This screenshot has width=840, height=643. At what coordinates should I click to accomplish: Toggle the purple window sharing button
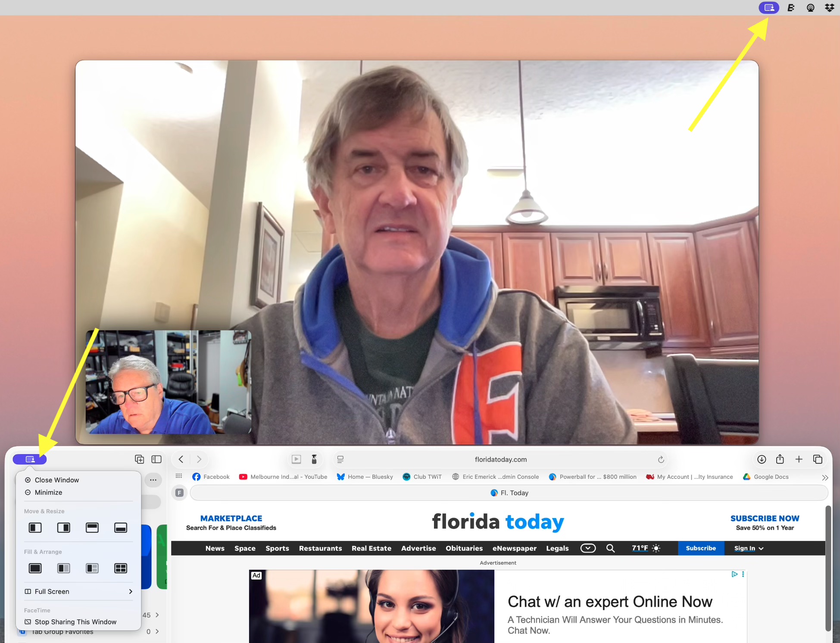[x=30, y=459]
